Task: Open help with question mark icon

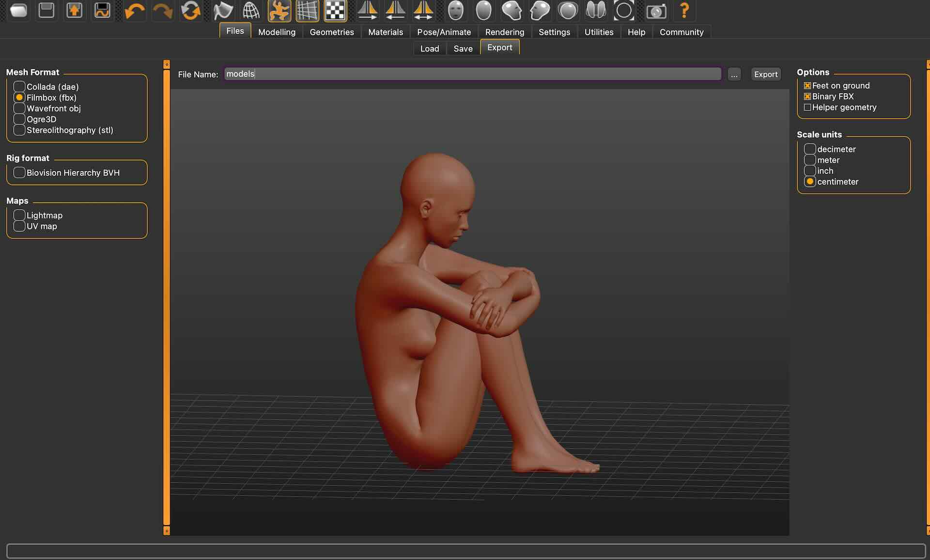Action: point(684,11)
